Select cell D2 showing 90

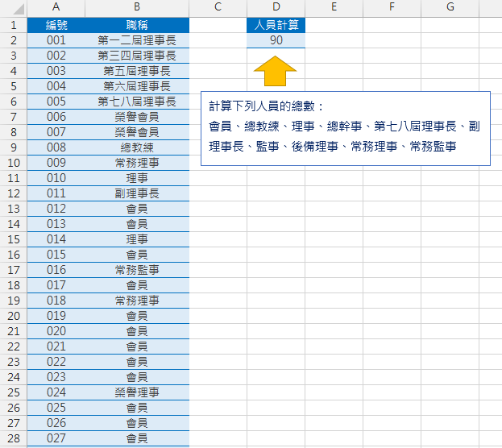coord(276,40)
